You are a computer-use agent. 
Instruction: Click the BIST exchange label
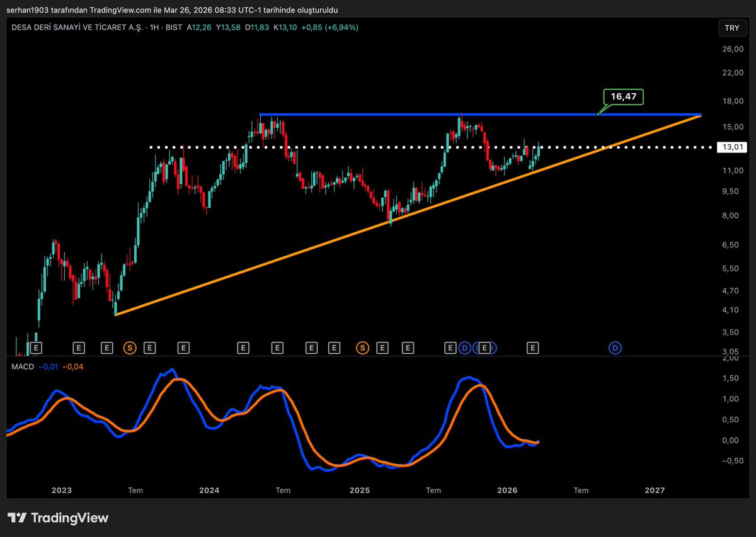[x=173, y=28]
